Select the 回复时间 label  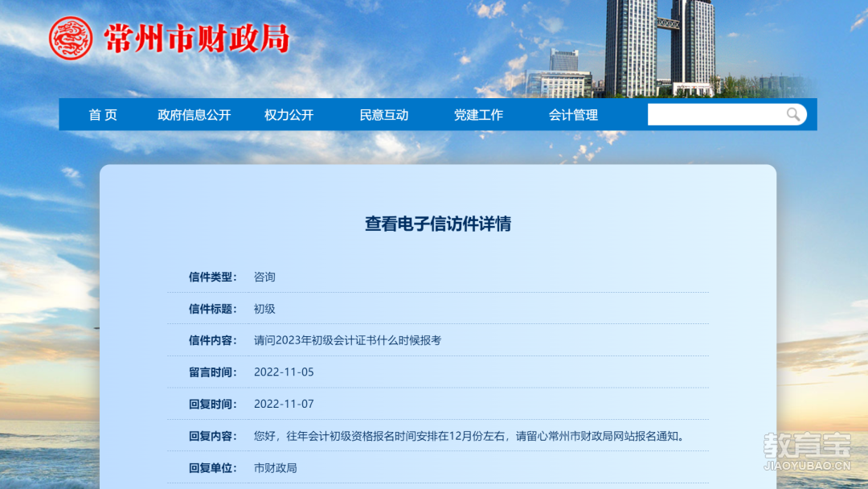[x=212, y=405]
